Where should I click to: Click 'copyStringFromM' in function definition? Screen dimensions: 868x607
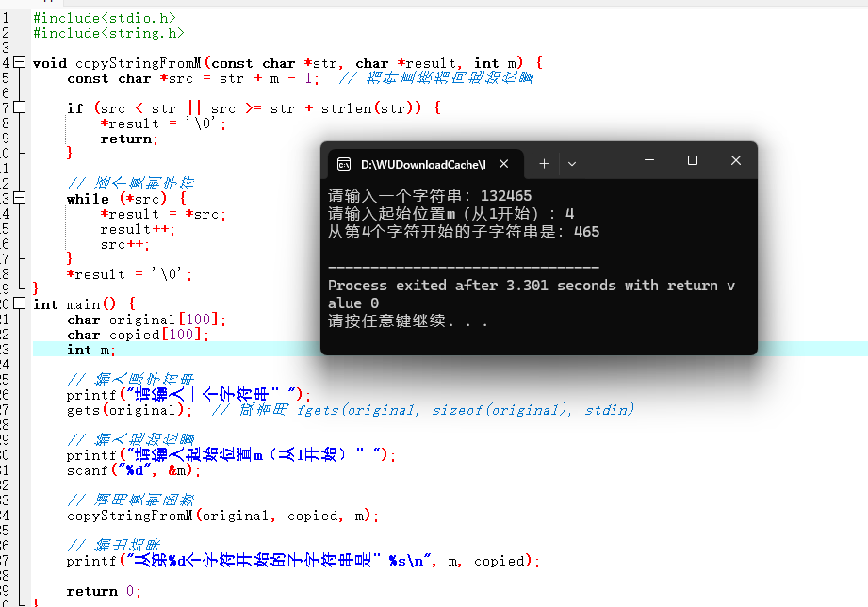pyautogui.click(x=138, y=64)
